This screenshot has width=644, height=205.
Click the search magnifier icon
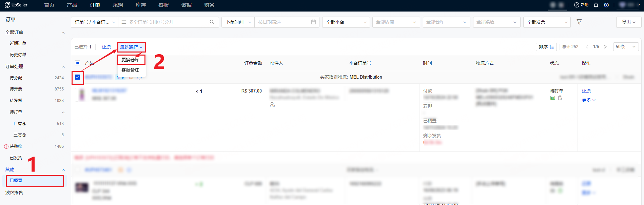(212, 22)
